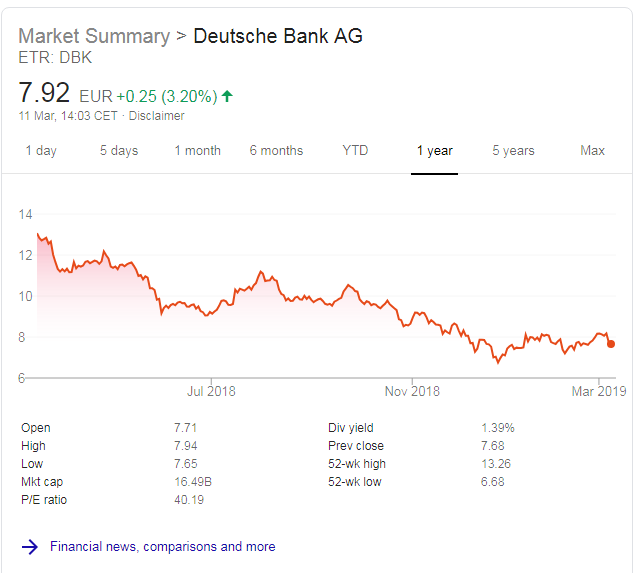Choose the 1 month range
641x573 pixels.
coord(198,151)
